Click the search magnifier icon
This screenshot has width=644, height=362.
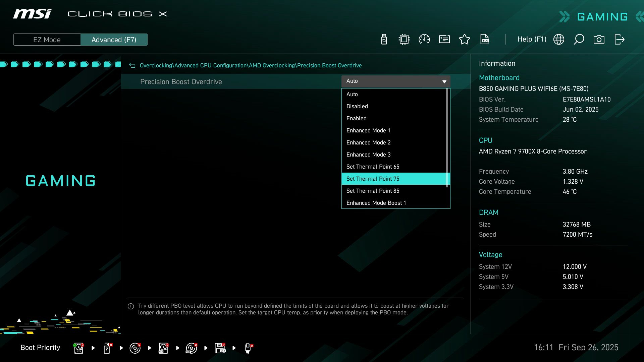click(579, 40)
